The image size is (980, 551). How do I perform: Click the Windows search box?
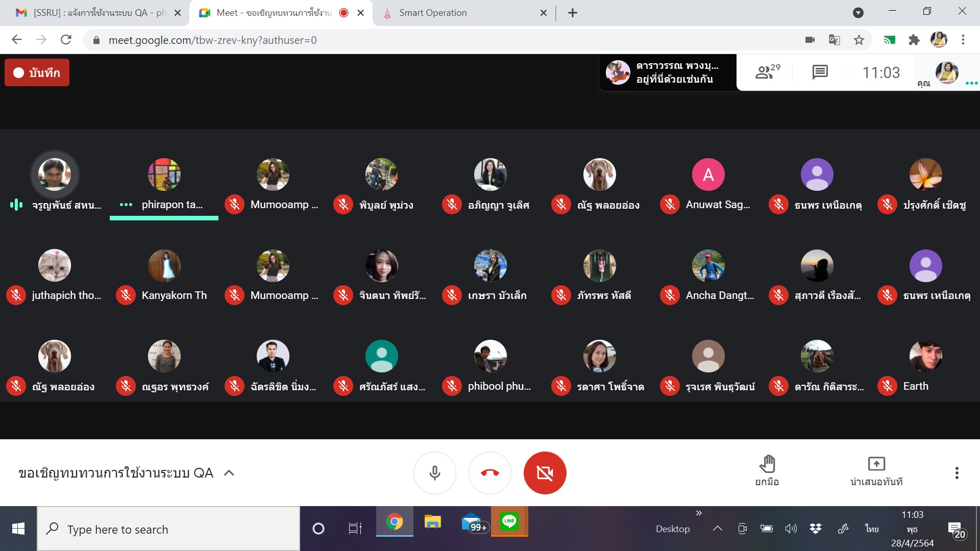[x=168, y=529]
